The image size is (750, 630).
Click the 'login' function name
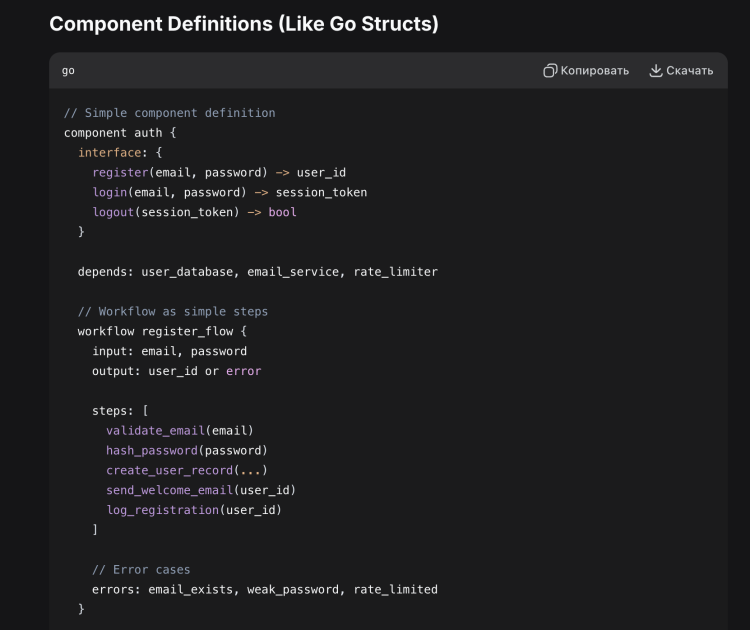click(x=110, y=192)
